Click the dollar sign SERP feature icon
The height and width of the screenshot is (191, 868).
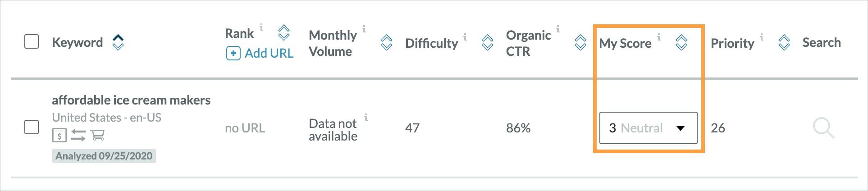pos(59,135)
